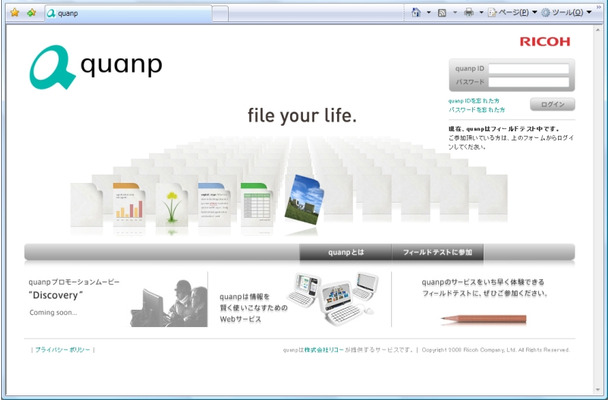Open the ツール(O) menu
Image resolution: width=610 pixels, height=400 pixels.
click(x=566, y=12)
